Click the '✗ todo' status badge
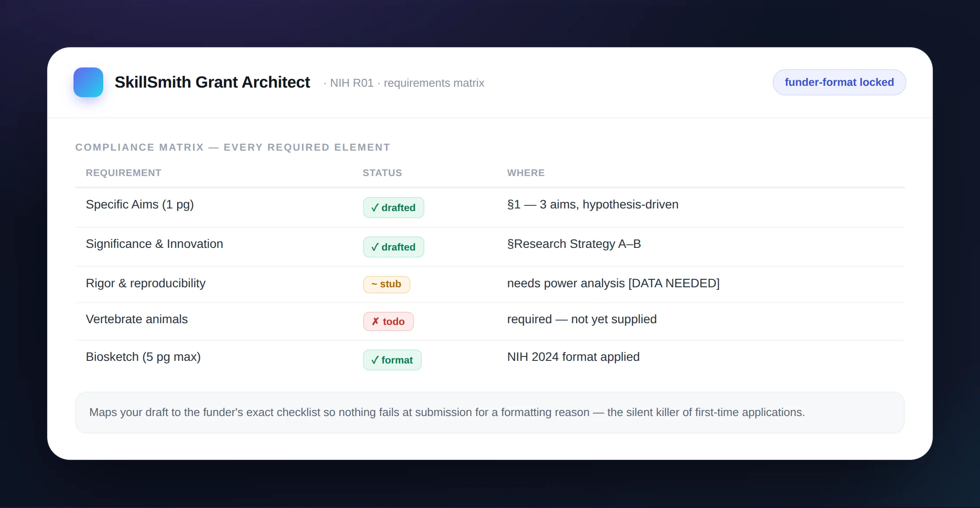980x508 pixels. pyautogui.click(x=388, y=321)
